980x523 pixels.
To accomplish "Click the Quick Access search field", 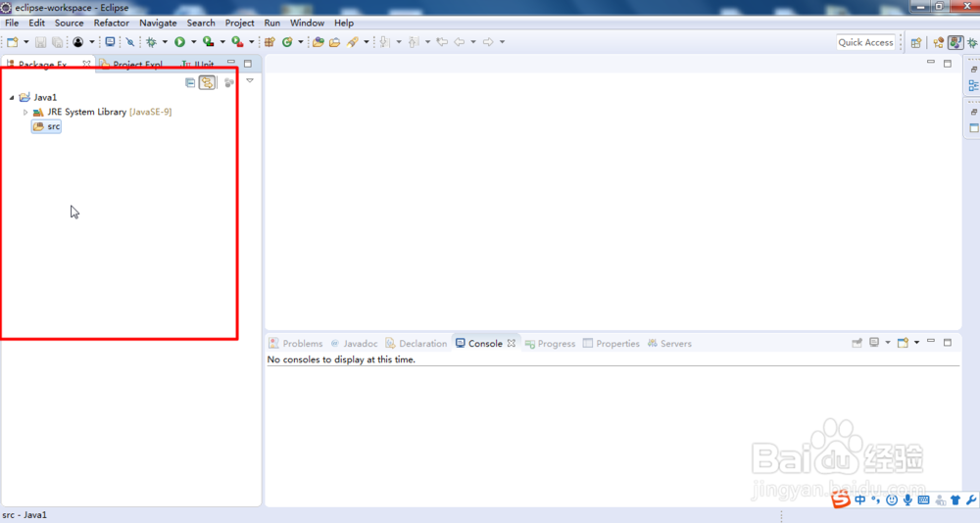I will 865,42.
